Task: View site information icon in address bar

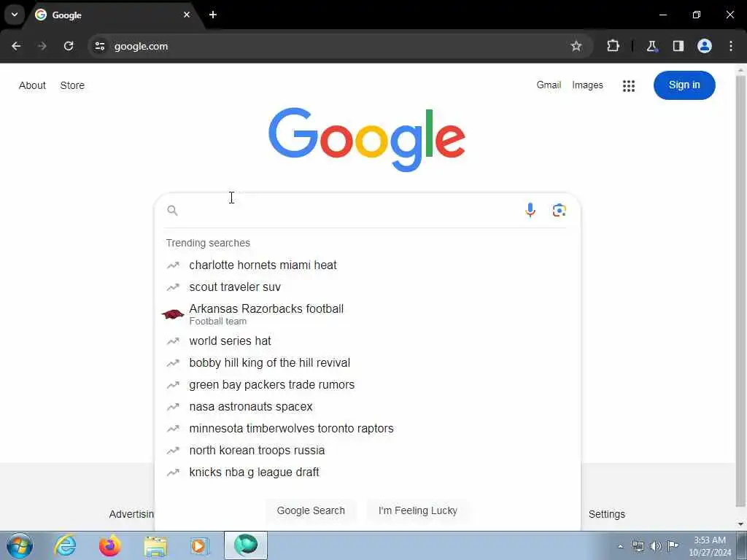Action: 99,46
